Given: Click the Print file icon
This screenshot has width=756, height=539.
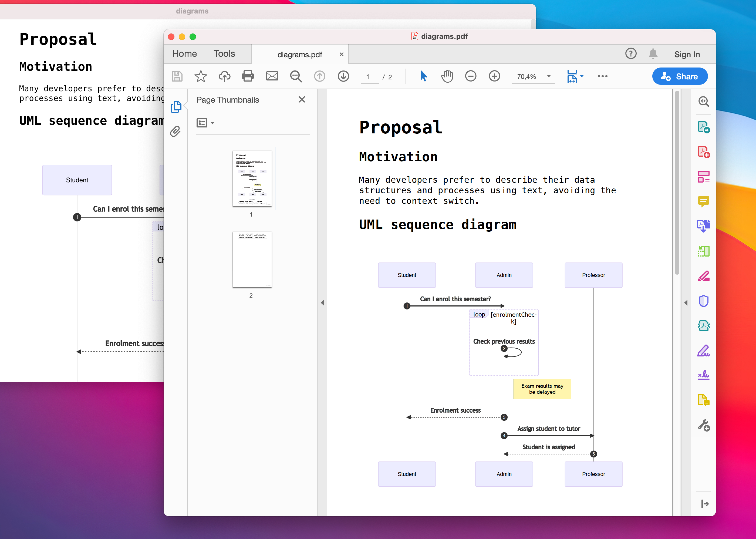Looking at the screenshot, I should point(248,76).
